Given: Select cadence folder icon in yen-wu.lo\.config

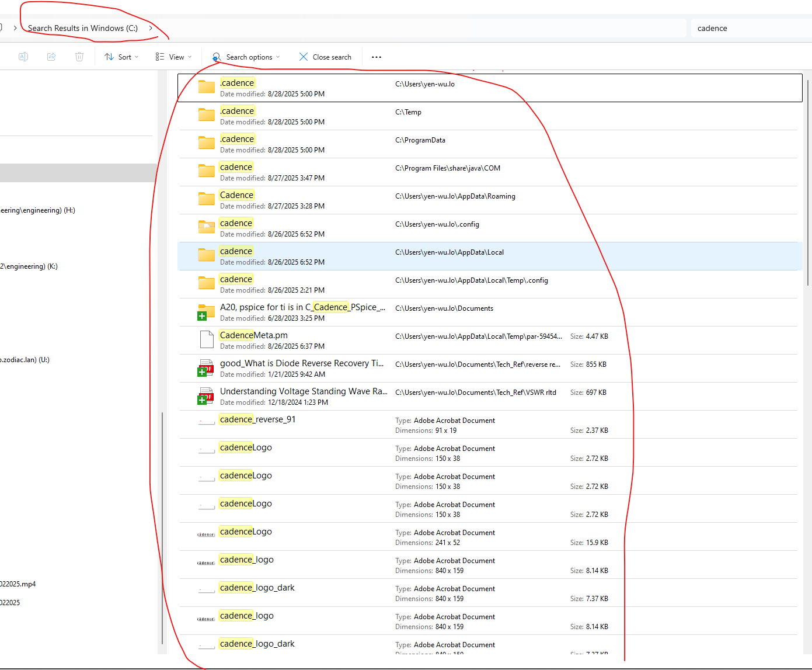Looking at the screenshot, I should pyautogui.click(x=207, y=227).
